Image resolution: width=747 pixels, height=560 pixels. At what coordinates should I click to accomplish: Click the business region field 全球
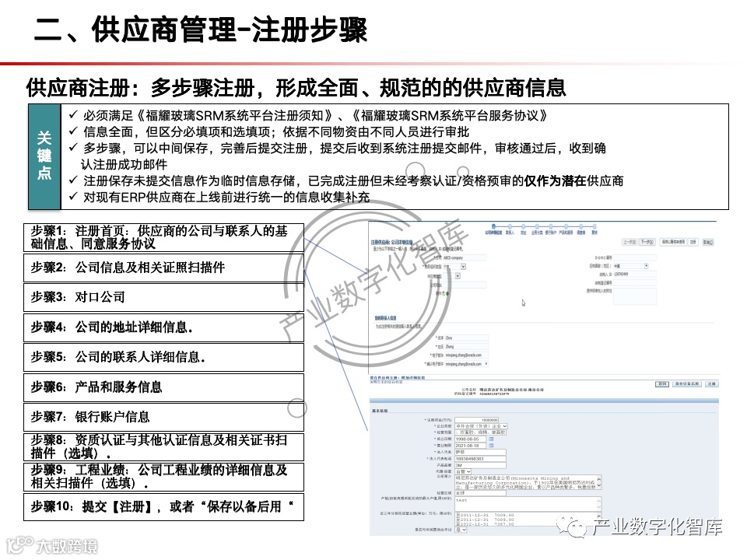tap(480, 493)
